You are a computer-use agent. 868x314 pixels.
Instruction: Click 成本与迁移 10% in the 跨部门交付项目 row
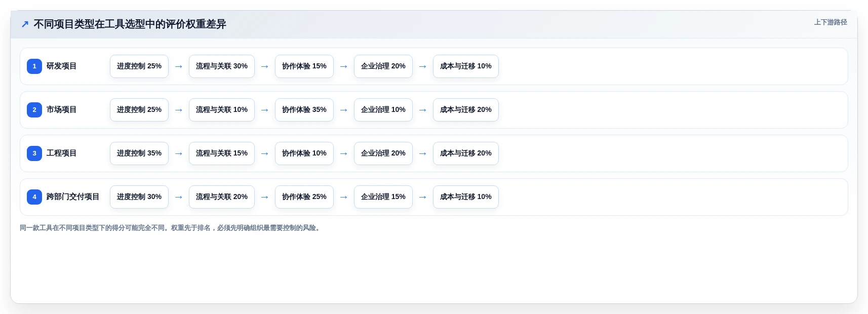click(x=466, y=197)
